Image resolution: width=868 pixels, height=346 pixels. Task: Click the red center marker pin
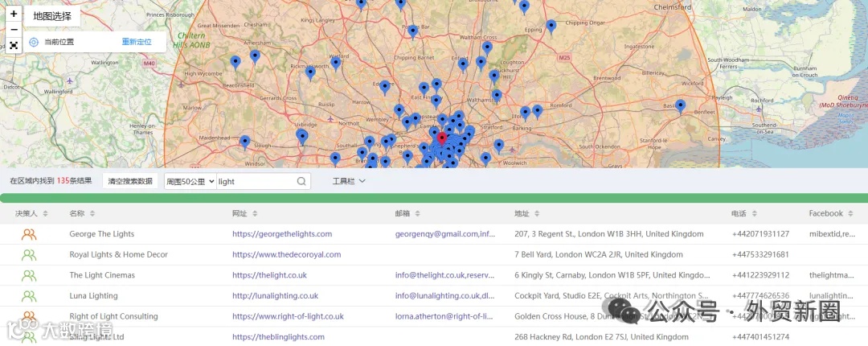441,138
